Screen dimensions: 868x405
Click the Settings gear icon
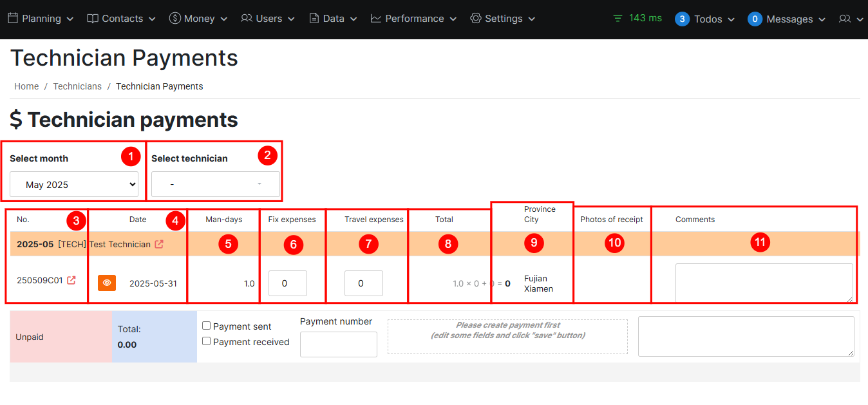(x=476, y=19)
